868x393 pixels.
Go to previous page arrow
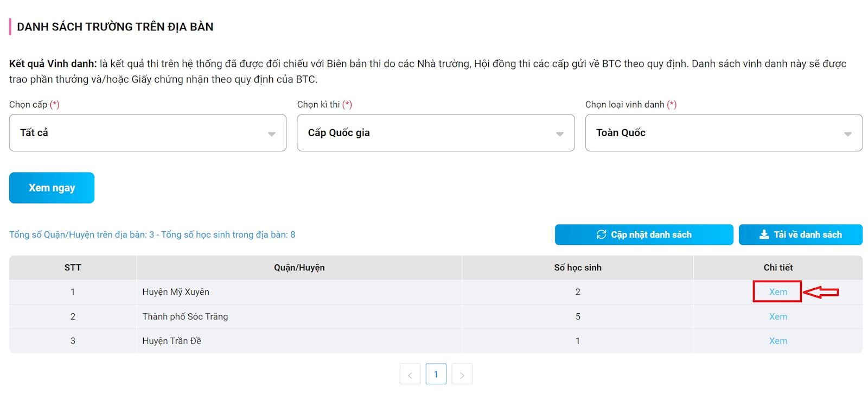tap(410, 375)
